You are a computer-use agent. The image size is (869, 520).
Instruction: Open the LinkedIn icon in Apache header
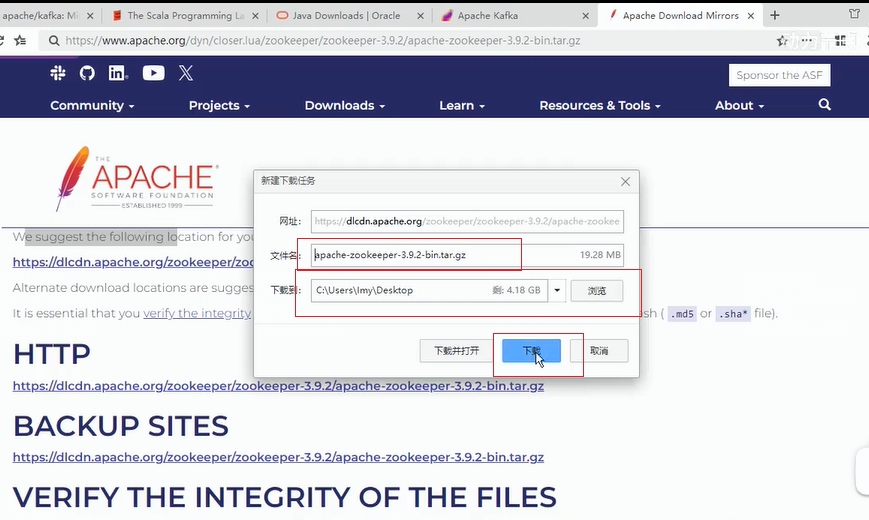117,73
